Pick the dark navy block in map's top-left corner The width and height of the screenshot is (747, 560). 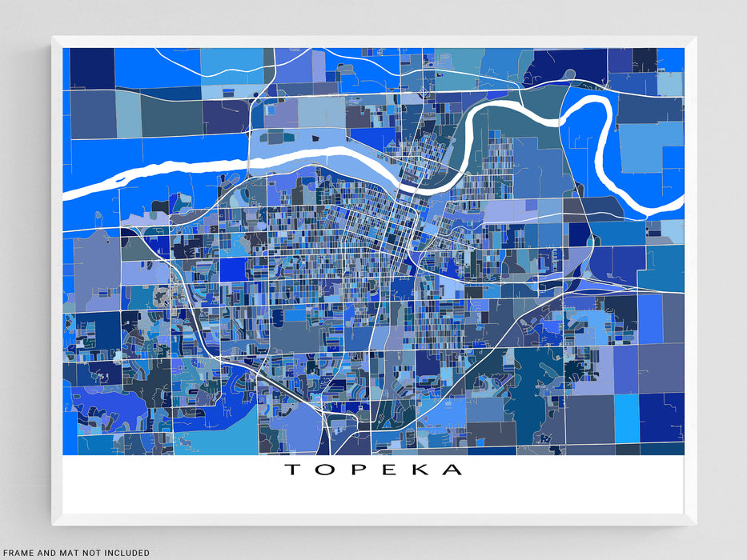click(x=91, y=68)
